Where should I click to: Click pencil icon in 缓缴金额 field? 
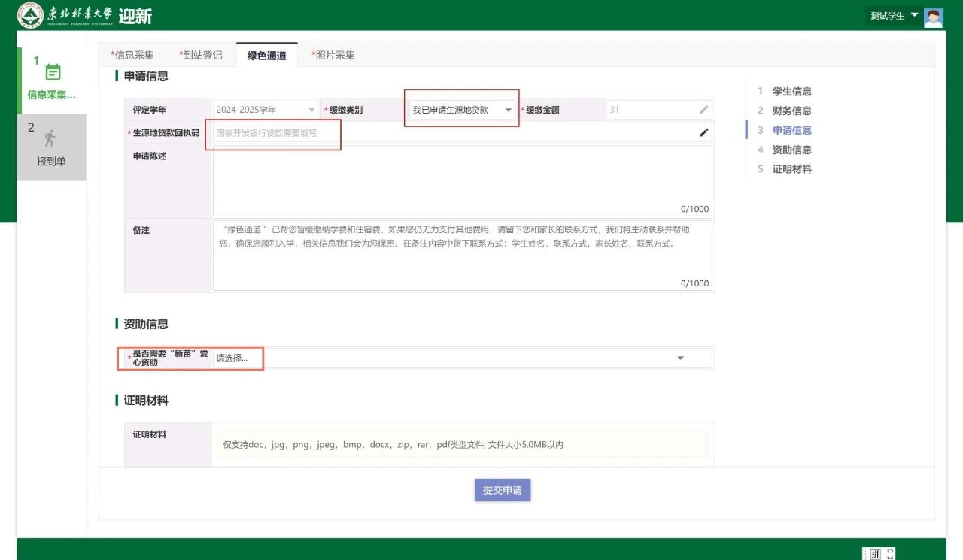(703, 110)
